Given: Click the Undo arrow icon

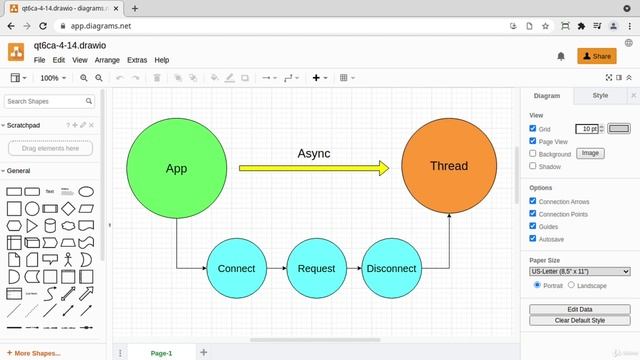Looking at the screenshot, I should [120, 78].
